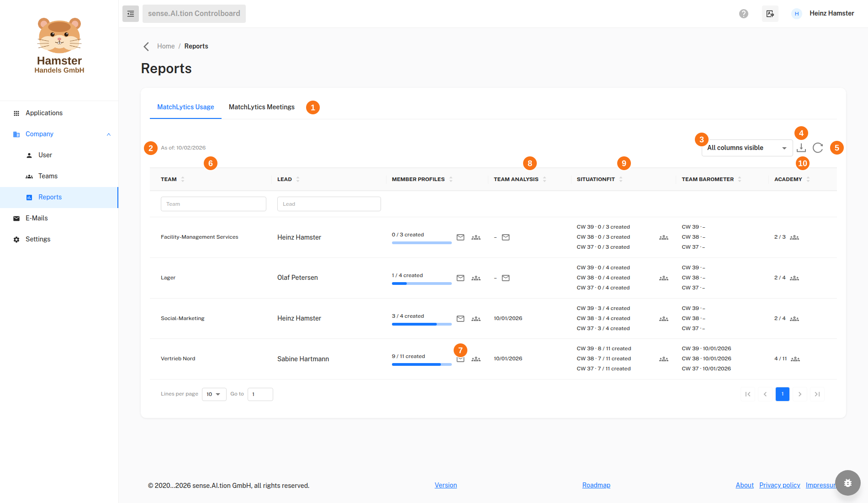The height and width of the screenshot is (503, 868).
Task: Click the Vertrieb Nord member profiles progress bar
Action: pos(422,364)
